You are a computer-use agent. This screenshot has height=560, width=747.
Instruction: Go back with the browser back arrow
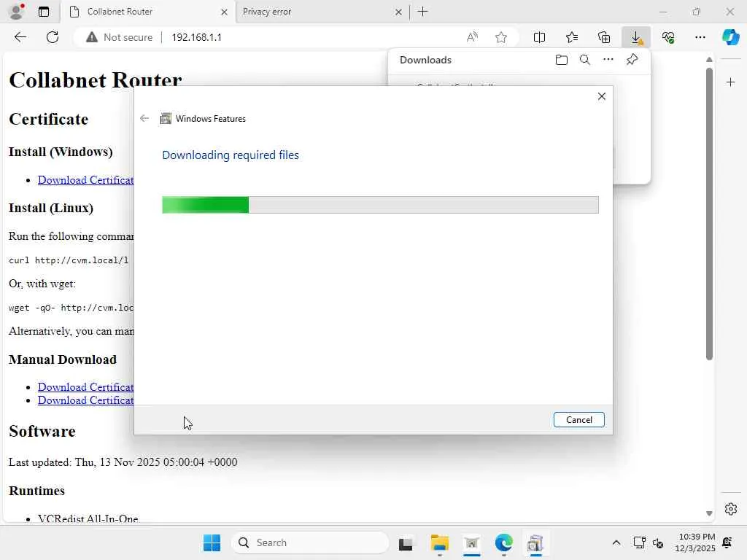coord(20,37)
